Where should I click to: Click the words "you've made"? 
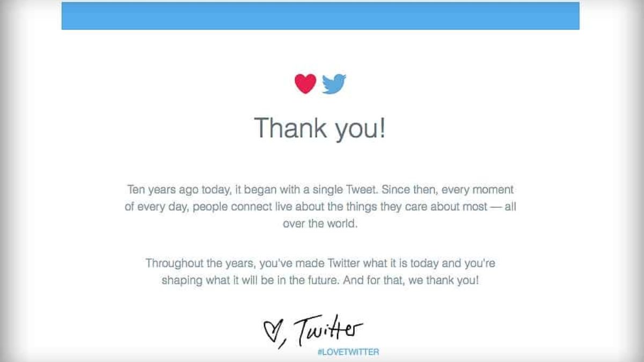pos(292,263)
